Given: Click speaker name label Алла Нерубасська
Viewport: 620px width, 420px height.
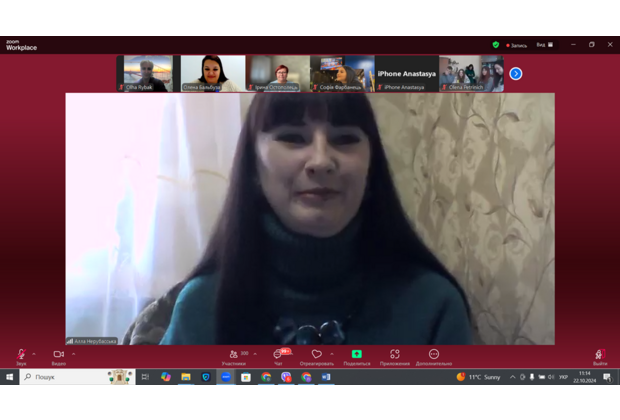Looking at the screenshot, I should point(92,341).
